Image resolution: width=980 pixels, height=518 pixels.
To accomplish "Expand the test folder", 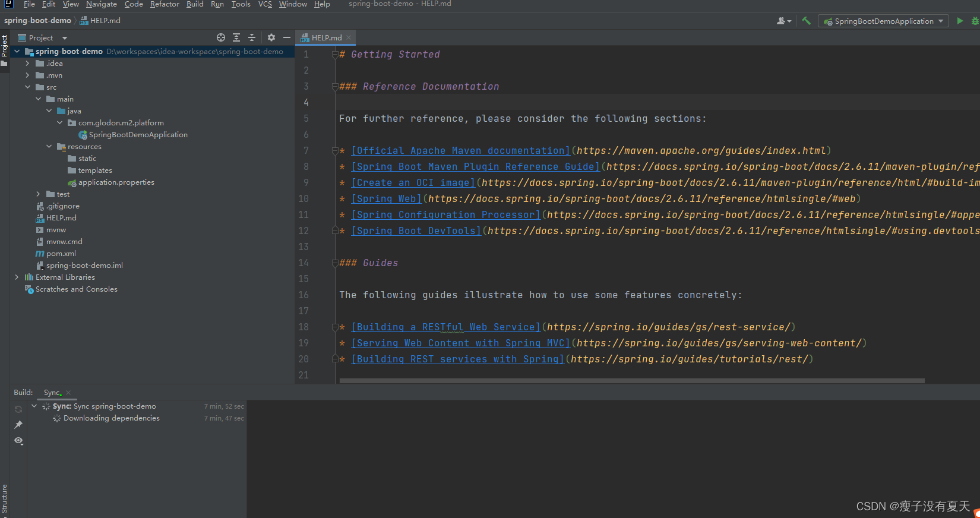I will tap(38, 194).
